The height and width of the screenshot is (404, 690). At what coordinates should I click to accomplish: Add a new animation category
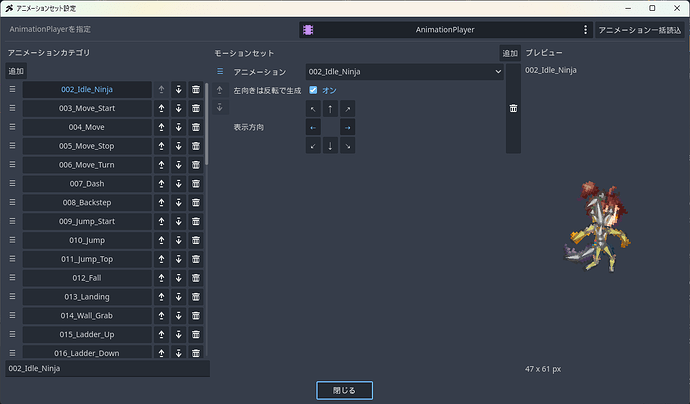pyautogui.click(x=16, y=71)
